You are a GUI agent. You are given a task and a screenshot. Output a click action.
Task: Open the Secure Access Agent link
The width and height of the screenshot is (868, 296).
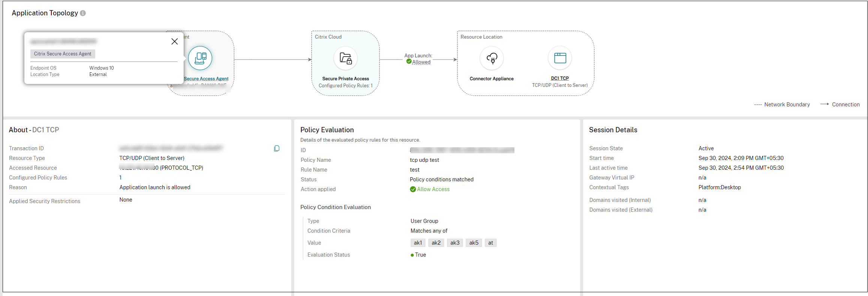point(206,79)
